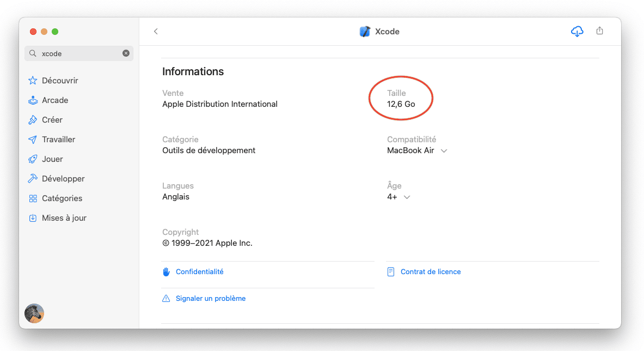Click the Mises à jour download icon
The height and width of the screenshot is (351, 644).
click(33, 218)
